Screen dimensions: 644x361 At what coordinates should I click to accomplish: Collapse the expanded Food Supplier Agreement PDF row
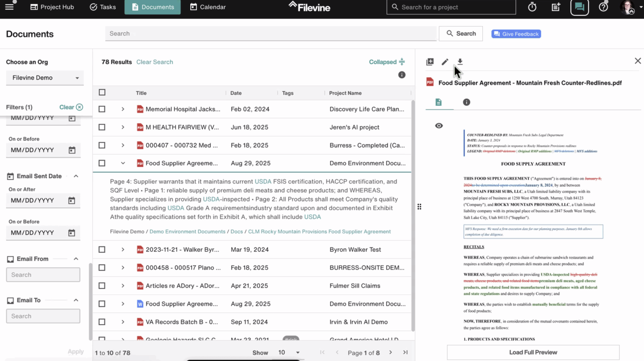click(x=123, y=163)
